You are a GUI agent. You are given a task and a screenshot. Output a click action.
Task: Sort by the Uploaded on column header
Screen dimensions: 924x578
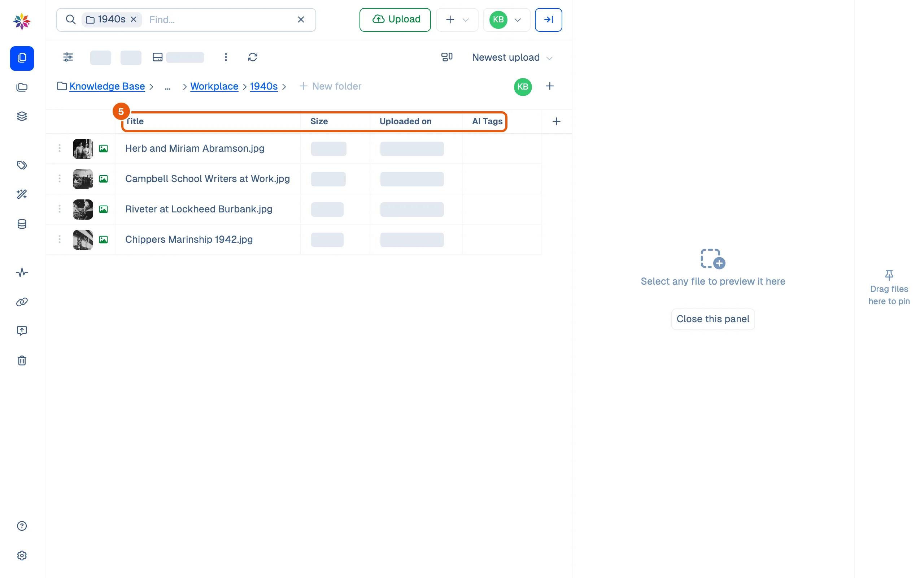(405, 122)
